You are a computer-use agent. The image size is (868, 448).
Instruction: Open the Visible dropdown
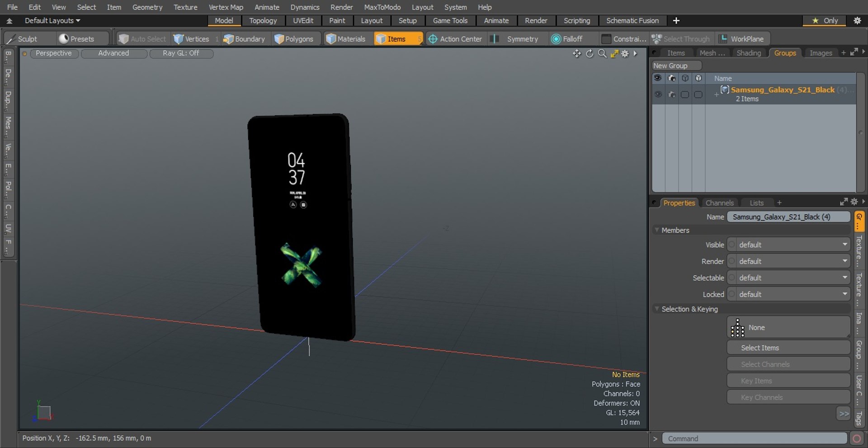click(x=789, y=245)
